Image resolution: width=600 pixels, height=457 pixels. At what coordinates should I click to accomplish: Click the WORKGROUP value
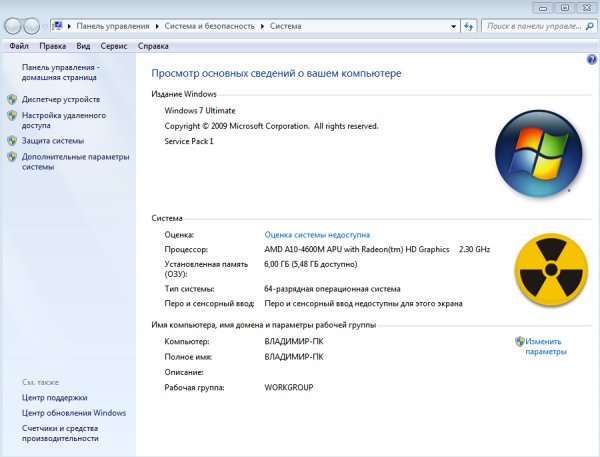(289, 387)
